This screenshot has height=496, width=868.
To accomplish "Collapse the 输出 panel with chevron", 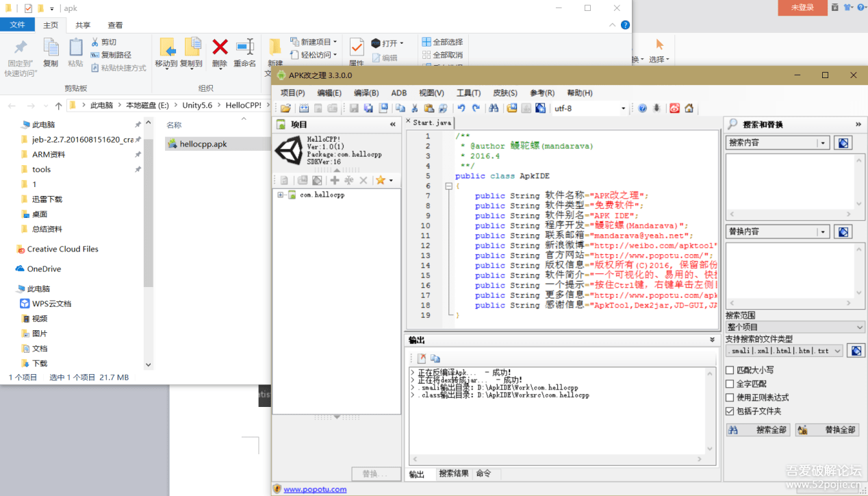I will [712, 340].
